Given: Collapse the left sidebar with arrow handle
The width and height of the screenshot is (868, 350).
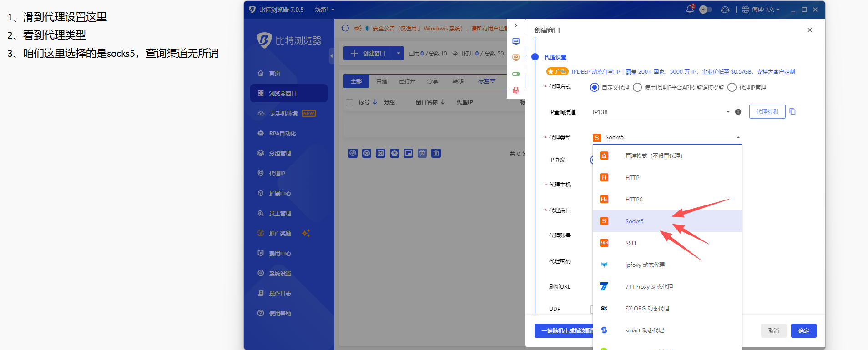Looking at the screenshot, I should pyautogui.click(x=332, y=56).
